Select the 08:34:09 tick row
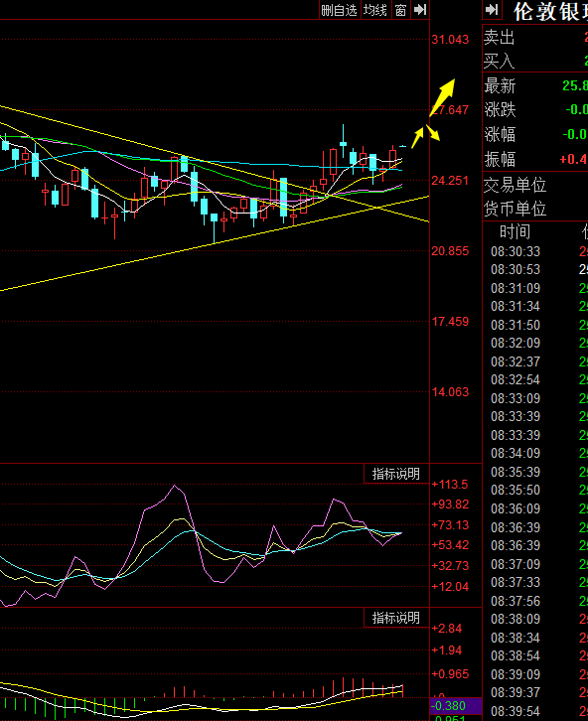588x721 pixels. 535,454
